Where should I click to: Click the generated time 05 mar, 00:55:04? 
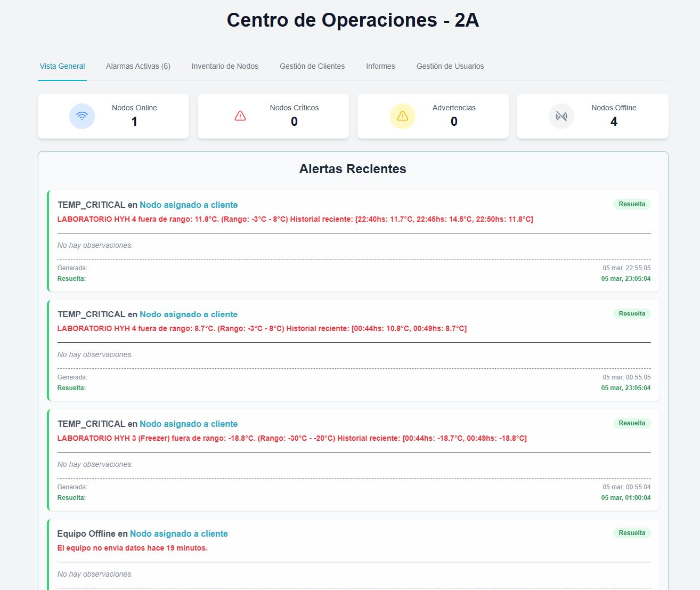[x=626, y=487]
